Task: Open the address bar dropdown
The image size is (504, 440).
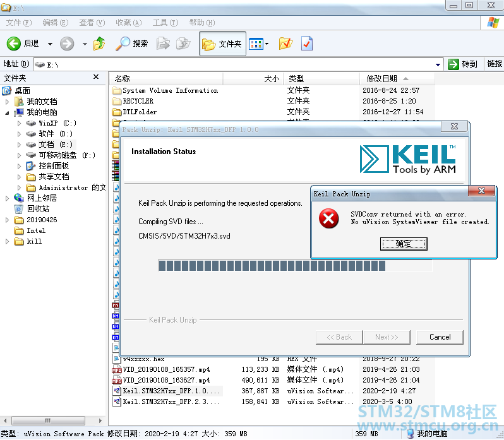Action: [438, 64]
